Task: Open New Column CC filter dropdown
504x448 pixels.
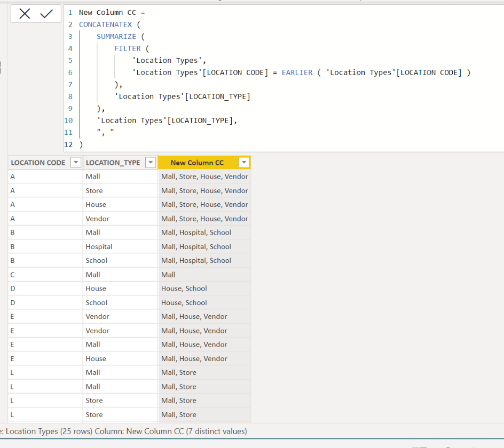Action: [x=244, y=163]
